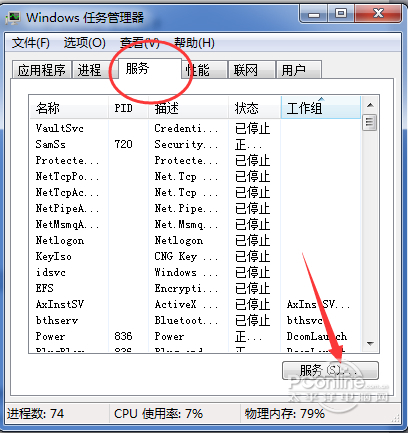Click the PID value 836 for Power
This screenshot has width=408, height=433.
[x=123, y=336]
